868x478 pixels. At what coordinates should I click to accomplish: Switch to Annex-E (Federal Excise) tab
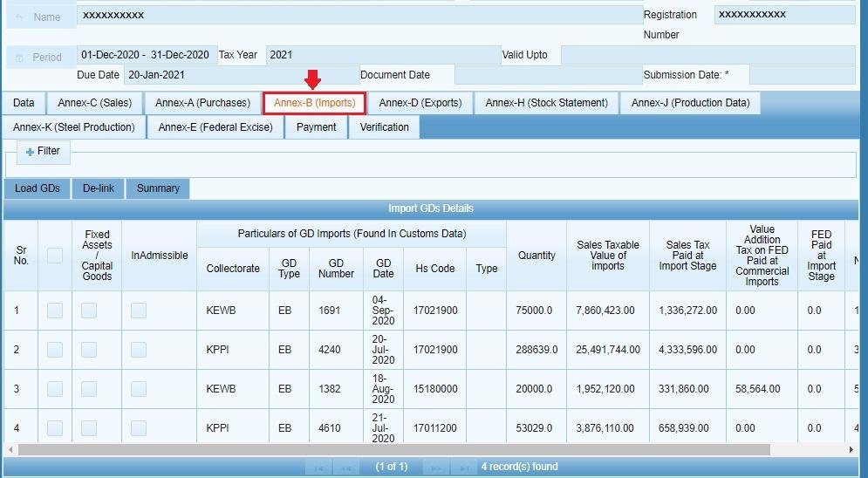click(215, 127)
